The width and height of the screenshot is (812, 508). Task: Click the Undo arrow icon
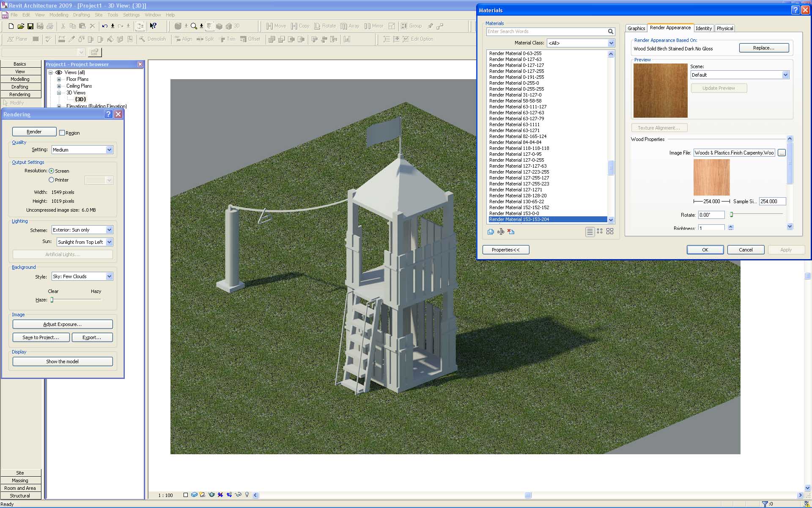tap(104, 26)
